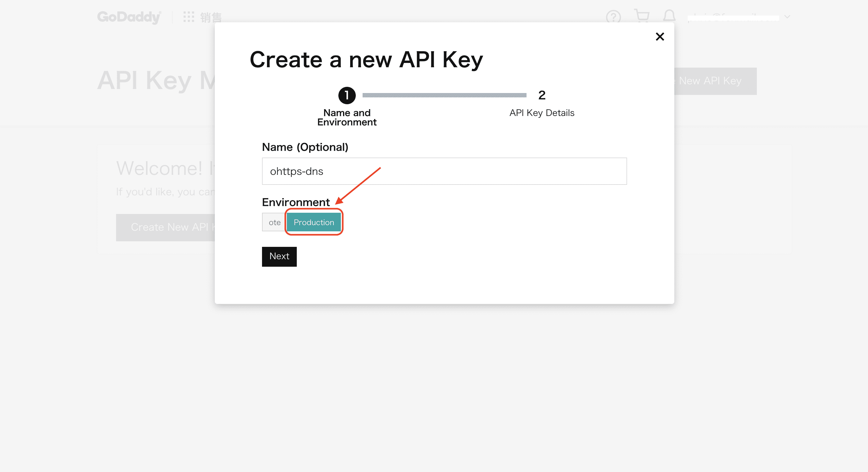Screen dimensions: 868x472
Task: Open the notifications bell icon
Action: click(669, 16)
